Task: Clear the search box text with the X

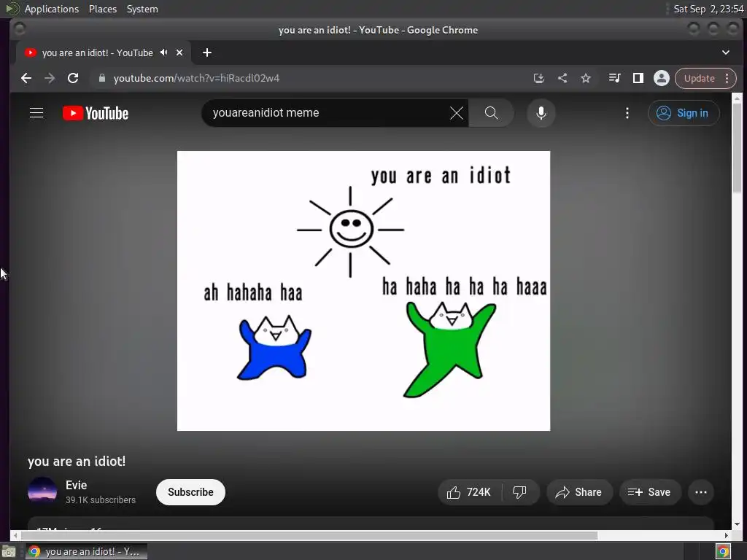Action: point(457,113)
